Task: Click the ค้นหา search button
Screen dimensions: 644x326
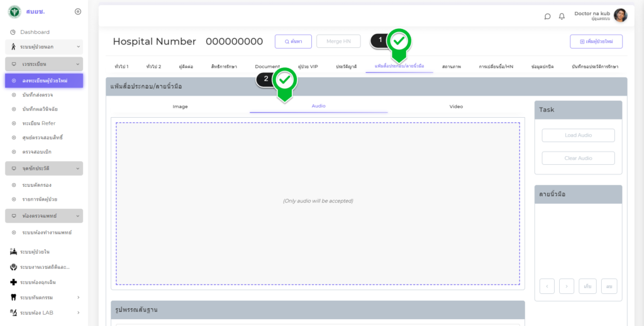Action: click(x=293, y=42)
